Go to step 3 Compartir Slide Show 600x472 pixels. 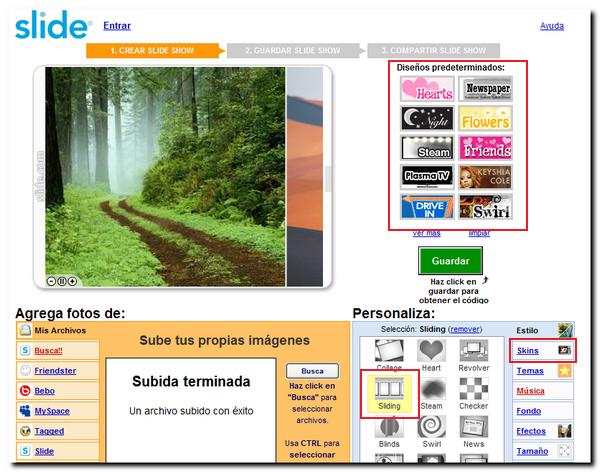click(x=434, y=51)
